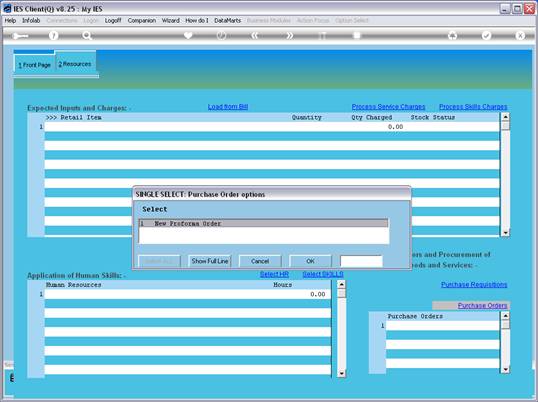This screenshot has height=402, width=538.
Task: Cancel the Purchase Order options dialog
Action: [x=260, y=261]
